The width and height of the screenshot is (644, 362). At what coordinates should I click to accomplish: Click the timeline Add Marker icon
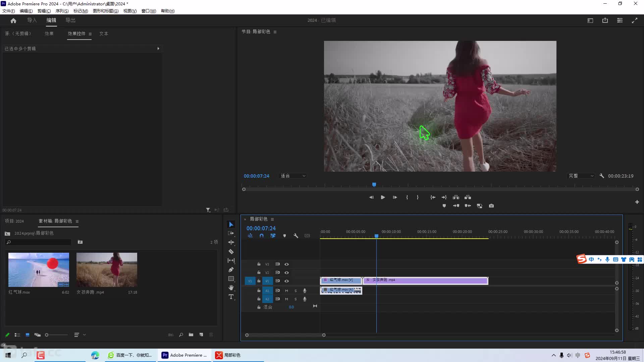point(284,236)
